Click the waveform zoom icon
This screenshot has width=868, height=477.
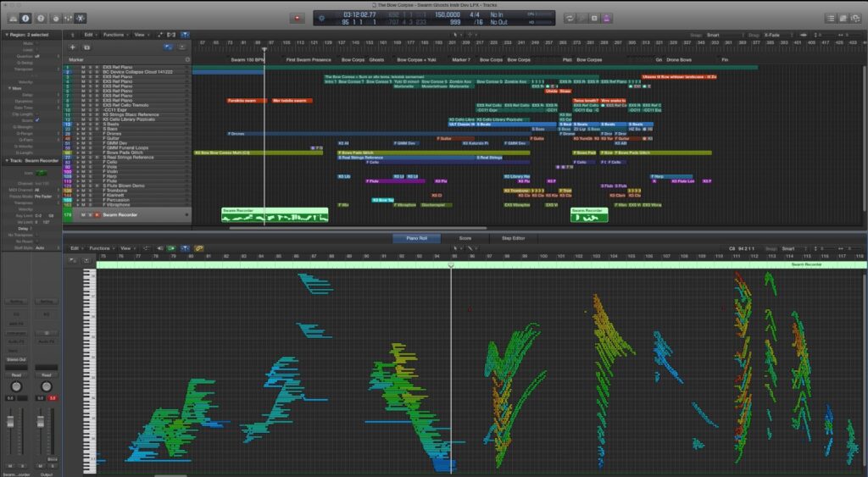804,35
